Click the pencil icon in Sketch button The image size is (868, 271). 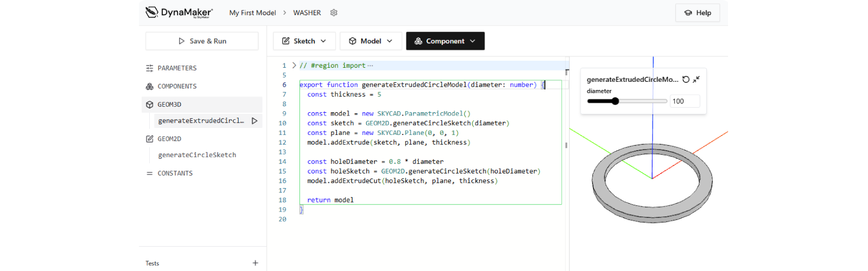[x=286, y=41]
